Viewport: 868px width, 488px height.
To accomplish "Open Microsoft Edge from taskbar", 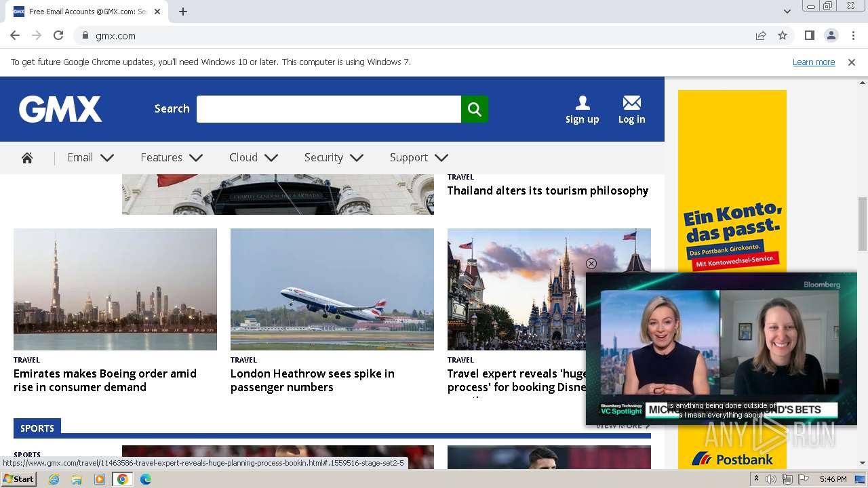I will 145,479.
